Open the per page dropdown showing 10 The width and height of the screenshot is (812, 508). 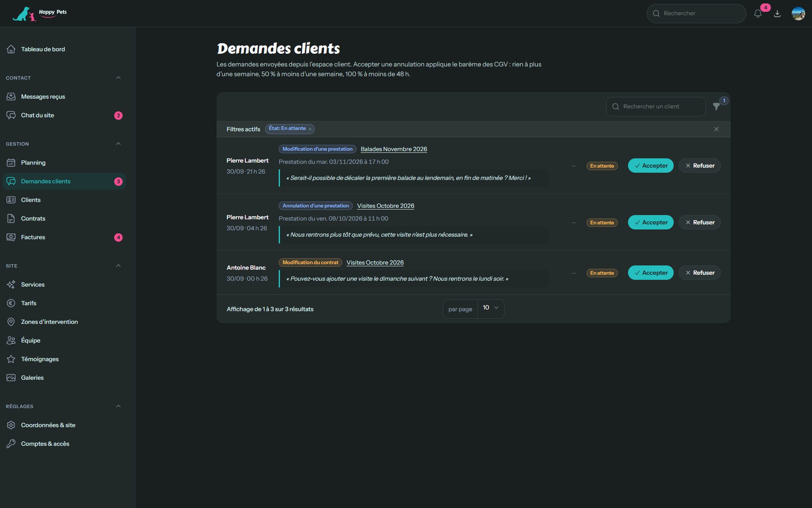(x=491, y=309)
